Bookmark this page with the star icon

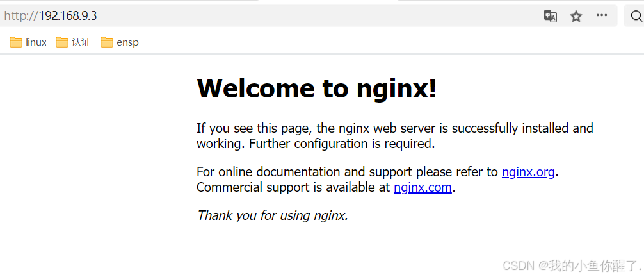click(576, 16)
